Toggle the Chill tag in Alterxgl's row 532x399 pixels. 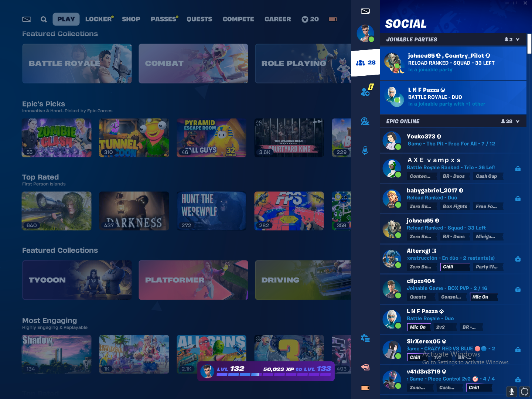pos(455,267)
